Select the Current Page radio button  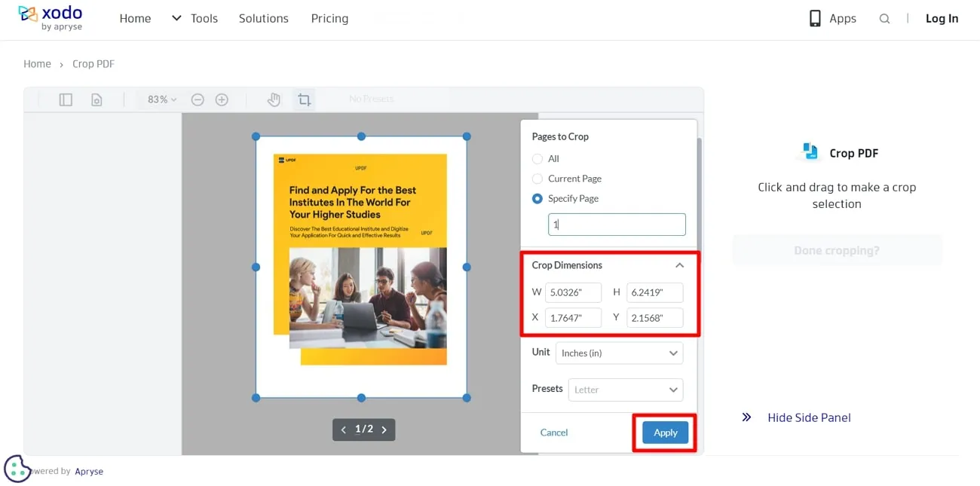[x=537, y=179]
